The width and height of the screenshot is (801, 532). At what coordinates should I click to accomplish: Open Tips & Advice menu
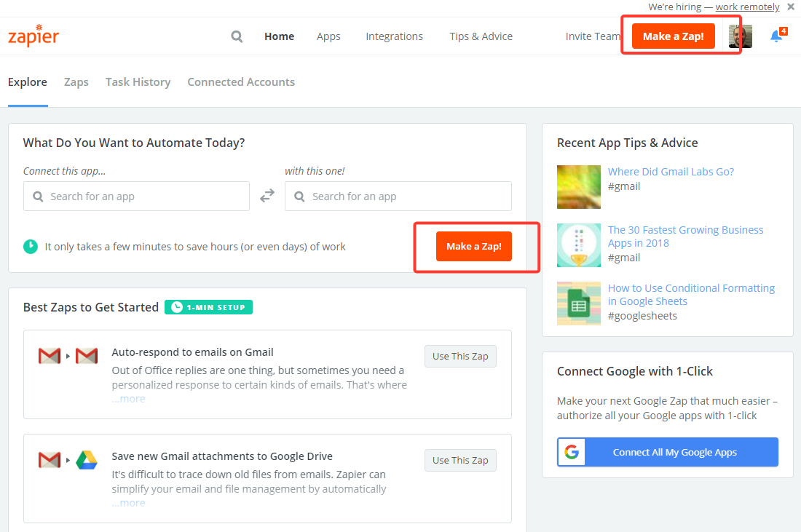point(481,36)
